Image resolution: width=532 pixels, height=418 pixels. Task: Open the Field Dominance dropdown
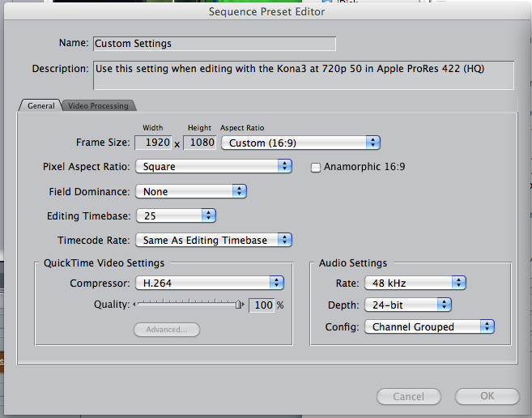click(x=191, y=191)
